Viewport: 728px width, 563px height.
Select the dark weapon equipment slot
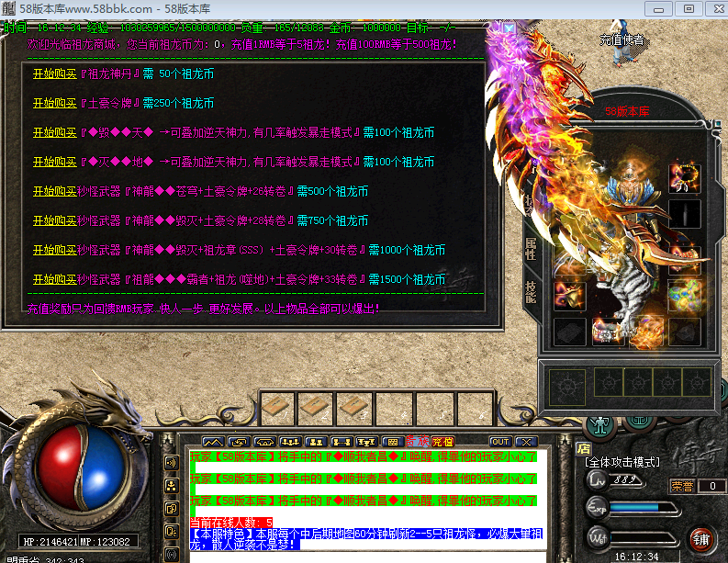pos(684,214)
